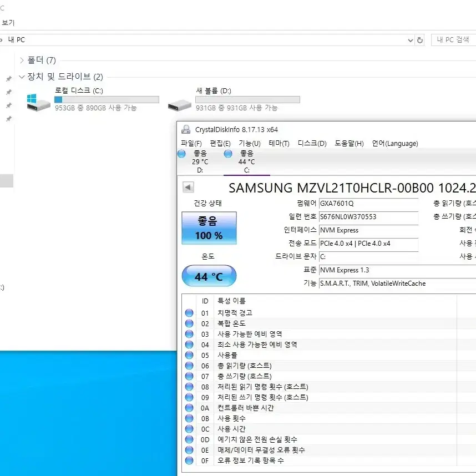The height and width of the screenshot is (476, 476).
Task: Click the status orb for ID 0F row
Action: point(189,460)
